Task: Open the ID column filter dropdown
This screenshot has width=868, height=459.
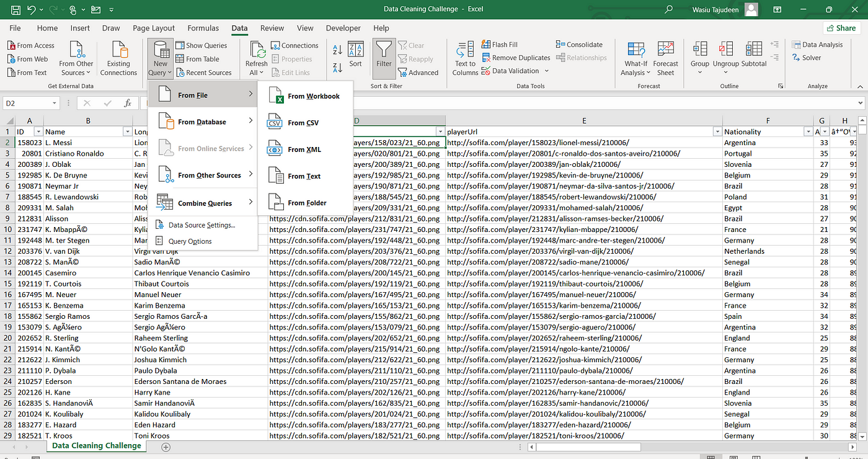Action: [38, 131]
